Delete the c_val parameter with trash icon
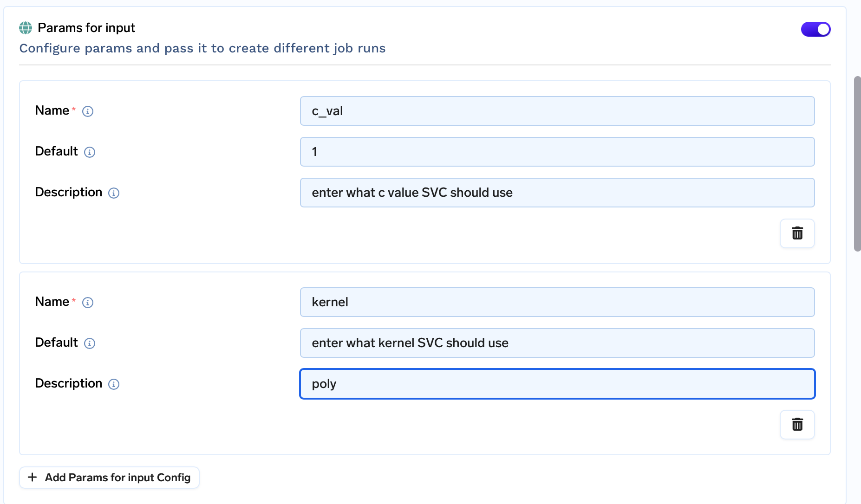 (797, 233)
